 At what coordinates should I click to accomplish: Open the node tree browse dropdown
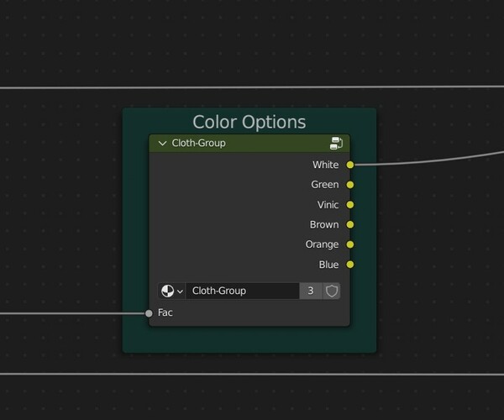pos(171,291)
